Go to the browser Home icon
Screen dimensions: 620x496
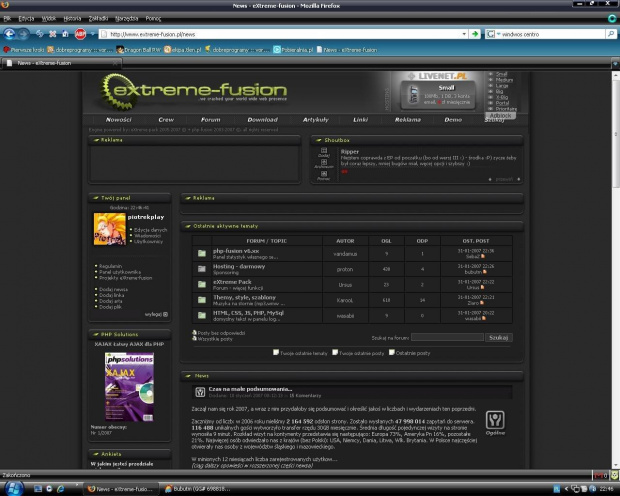click(65, 34)
